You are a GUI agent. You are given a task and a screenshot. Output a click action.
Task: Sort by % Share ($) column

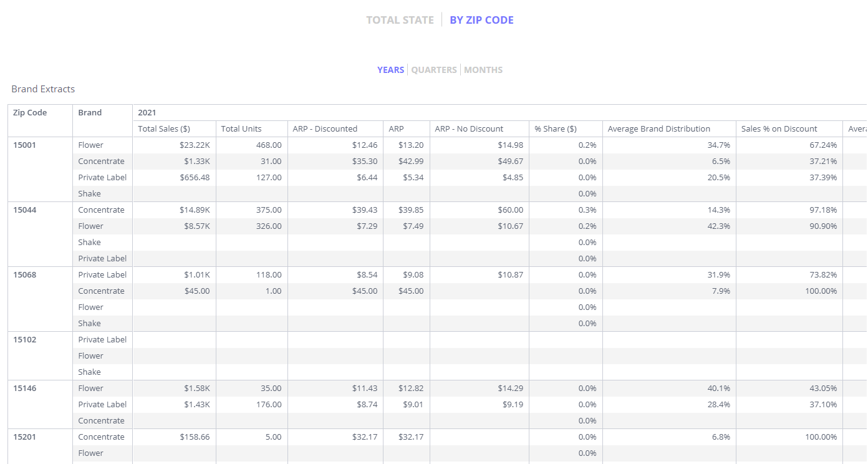coord(556,129)
